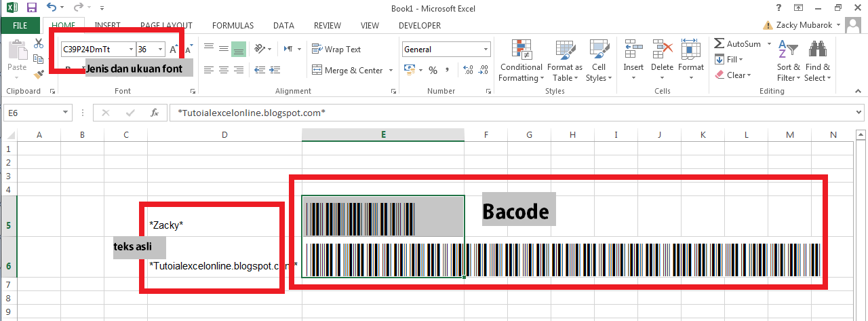Decrease decimal places
Image resolution: width=868 pixels, height=321 pixels.
click(x=484, y=70)
